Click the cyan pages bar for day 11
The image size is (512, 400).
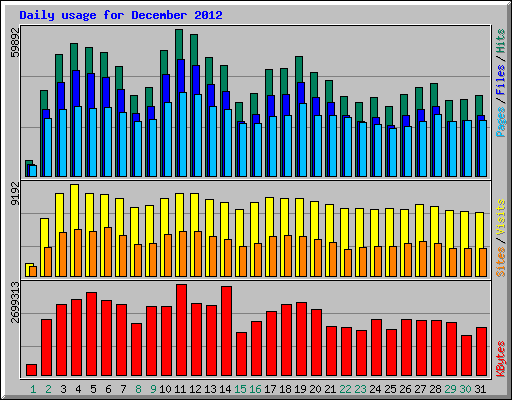point(183,135)
